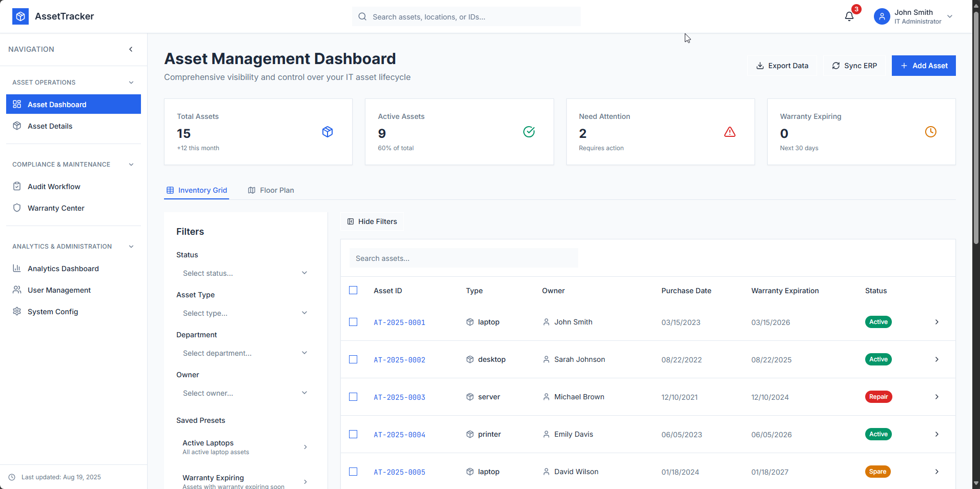Select row checkbox for AT-2025-0003
This screenshot has height=489, width=980.
click(353, 397)
